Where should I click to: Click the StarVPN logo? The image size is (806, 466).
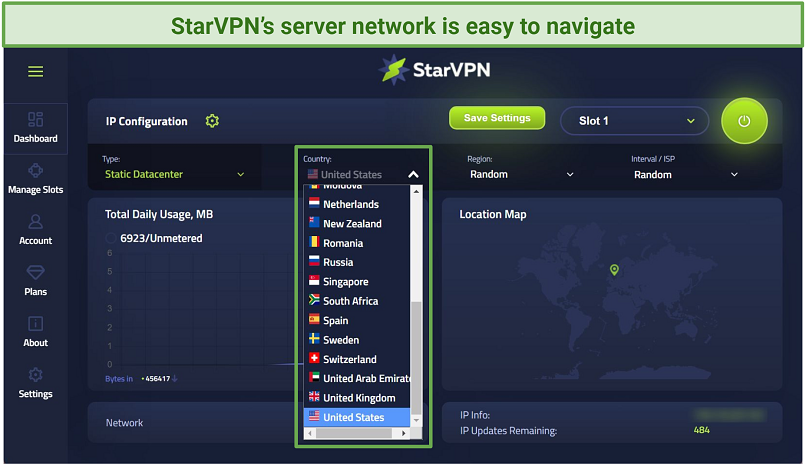[435, 70]
